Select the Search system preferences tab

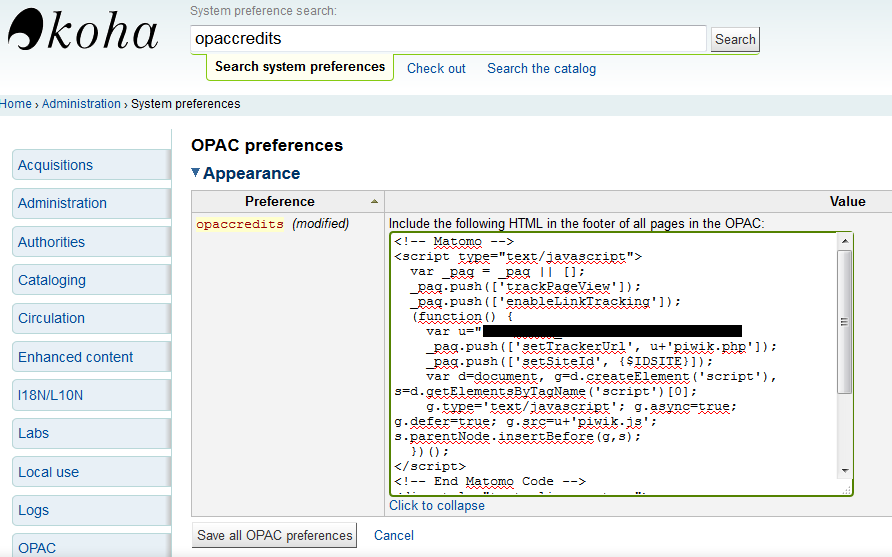click(300, 67)
